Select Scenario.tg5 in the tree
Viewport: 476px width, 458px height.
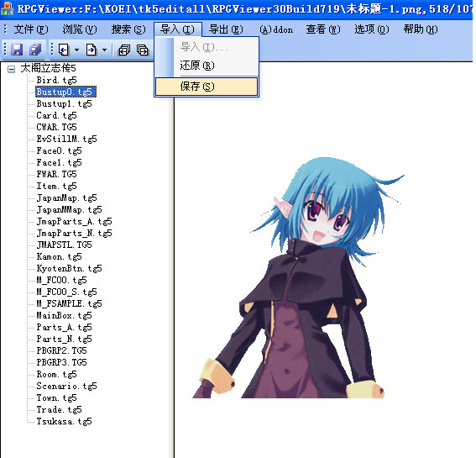tap(66, 386)
